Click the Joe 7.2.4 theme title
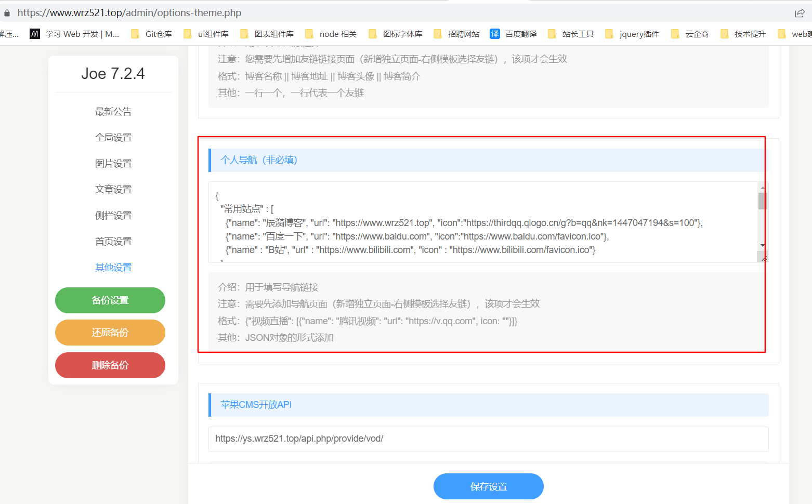Screen dimensions: 812x504 click(x=113, y=74)
